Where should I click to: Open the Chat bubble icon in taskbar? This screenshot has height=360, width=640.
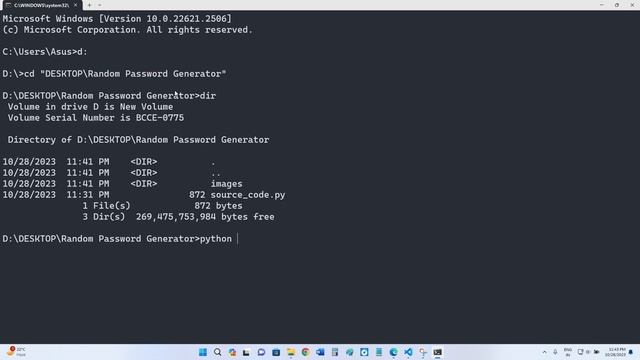click(x=261, y=352)
